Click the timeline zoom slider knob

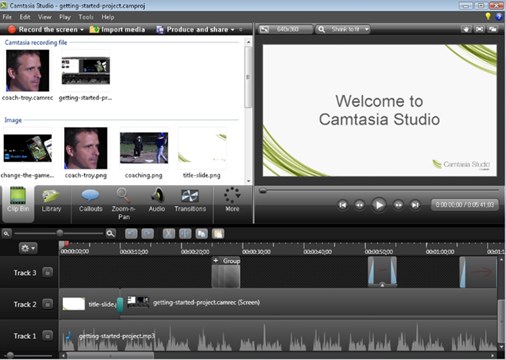60,233
